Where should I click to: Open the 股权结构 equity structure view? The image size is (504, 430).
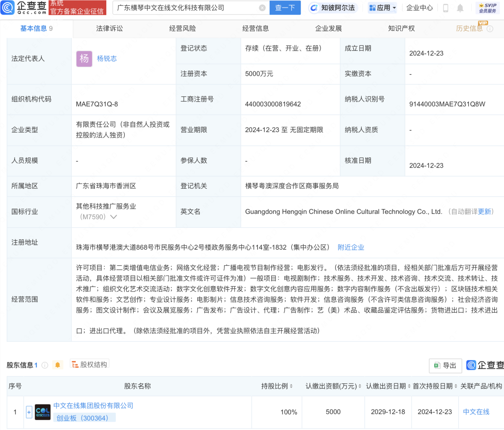click(90, 364)
